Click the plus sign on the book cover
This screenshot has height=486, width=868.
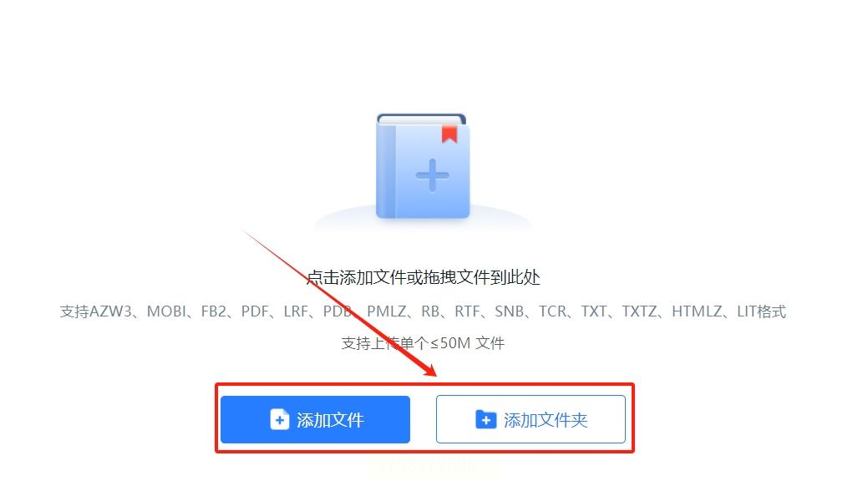click(x=433, y=175)
